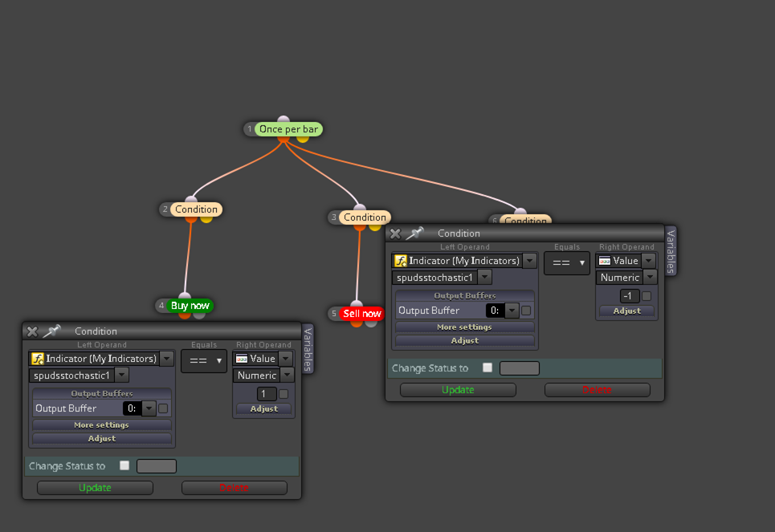The width and height of the screenshot is (775, 532).
Task: Click the top input connector of Buy now
Action: click(185, 295)
